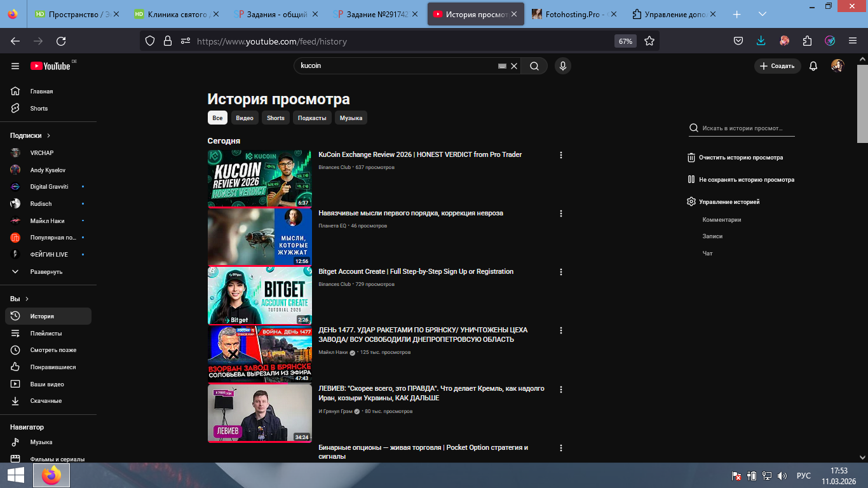Clear the kucoin search text with X
This screenshot has height=488, width=868.
pos(514,66)
